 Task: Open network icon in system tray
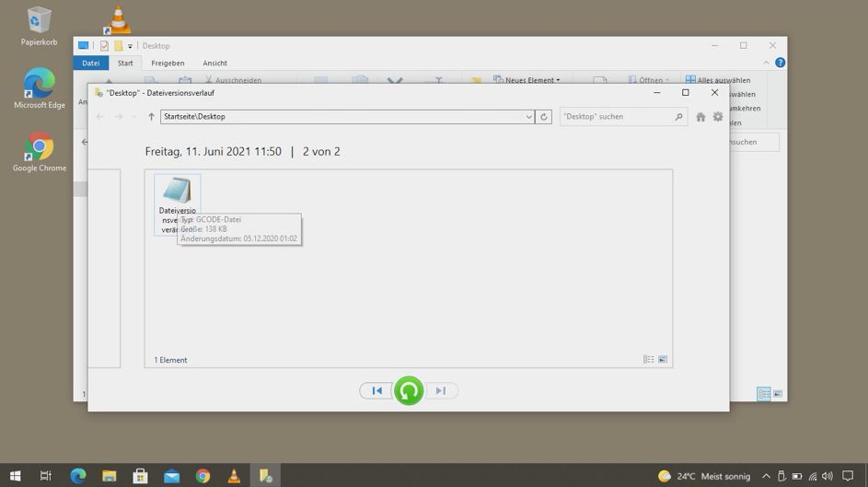click(813, 477)
